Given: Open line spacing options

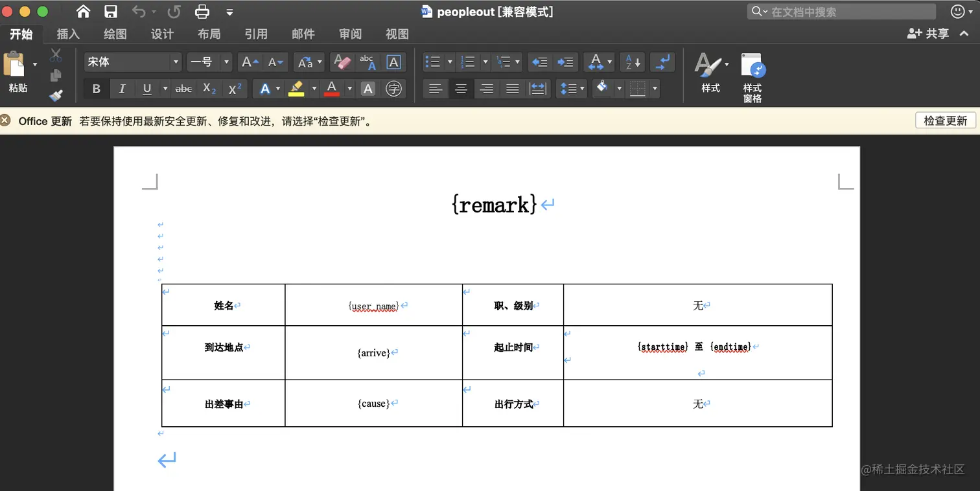Looking at the screenshot, I should click(x=572, y=89).
